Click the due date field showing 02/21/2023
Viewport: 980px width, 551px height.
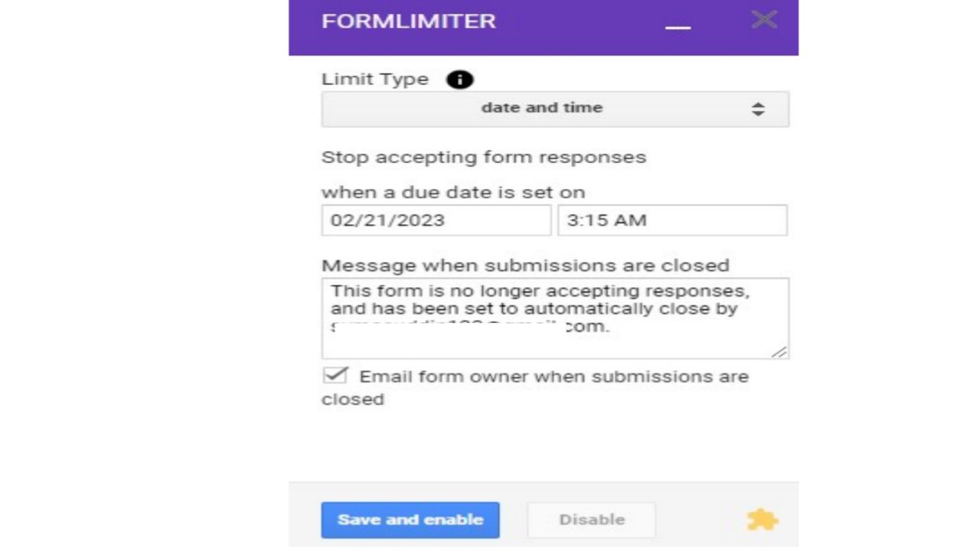click(436, 220)
